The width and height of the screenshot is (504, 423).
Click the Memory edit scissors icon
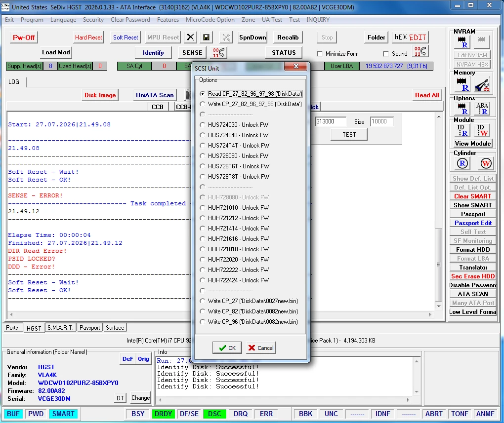coord(482,84)
